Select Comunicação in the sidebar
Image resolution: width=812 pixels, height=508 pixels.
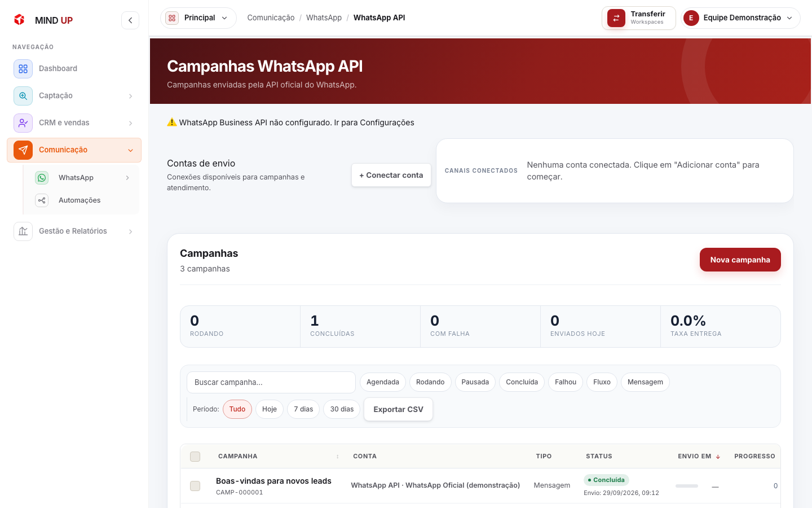(74, 150)
